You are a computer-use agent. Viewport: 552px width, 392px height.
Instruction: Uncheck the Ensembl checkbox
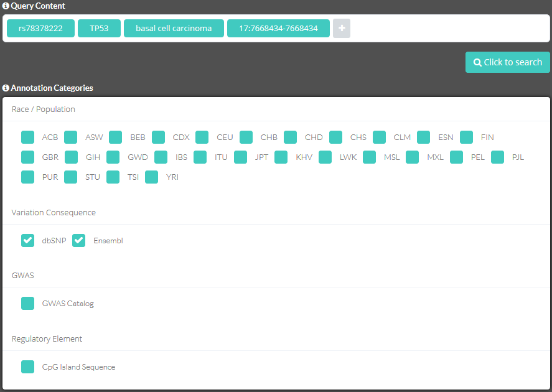(79, 241)
